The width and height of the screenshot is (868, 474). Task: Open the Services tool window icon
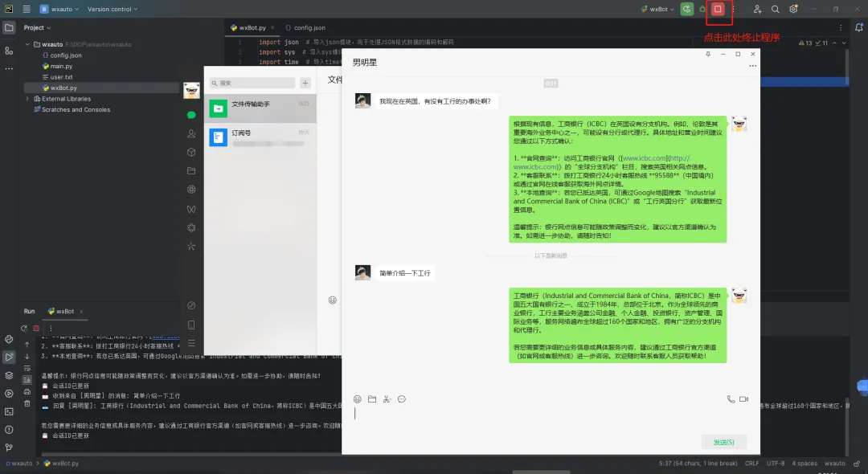(x=9, y=393)
